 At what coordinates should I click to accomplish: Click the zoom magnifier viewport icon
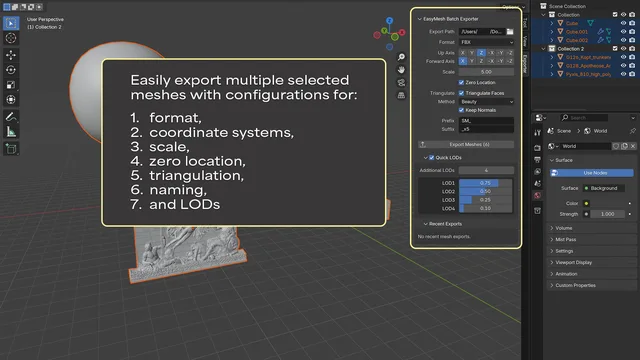(x=401, y=57)
